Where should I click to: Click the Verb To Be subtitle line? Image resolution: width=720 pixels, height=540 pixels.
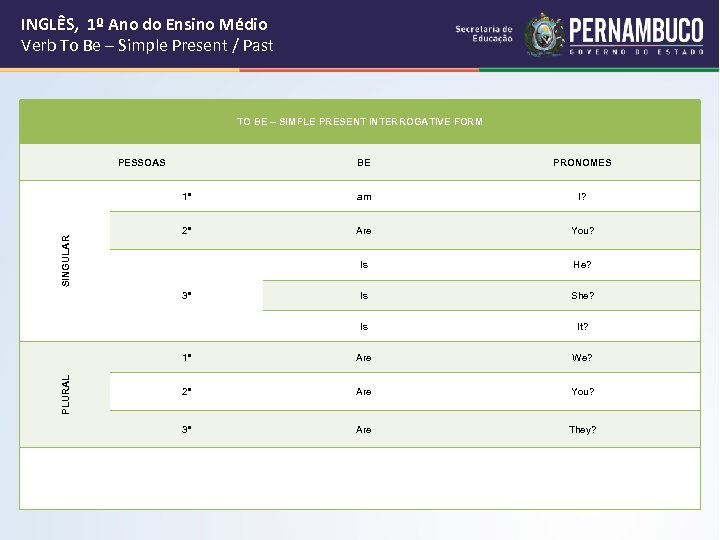(x=147, y=45)
